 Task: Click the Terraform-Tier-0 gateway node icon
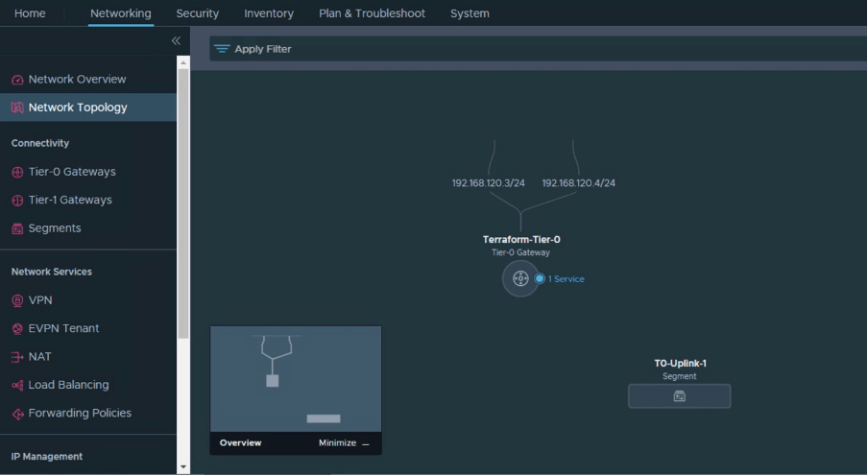(520, 278)
